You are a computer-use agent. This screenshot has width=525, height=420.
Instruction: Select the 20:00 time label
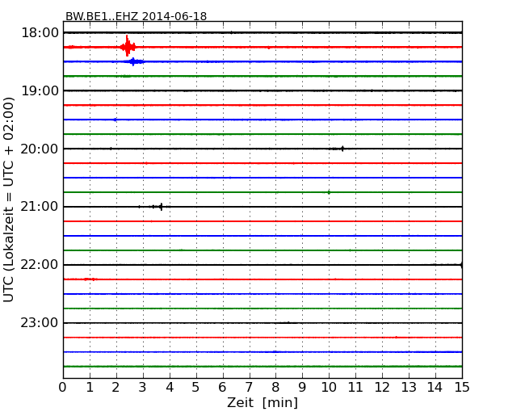pos(40,149)
